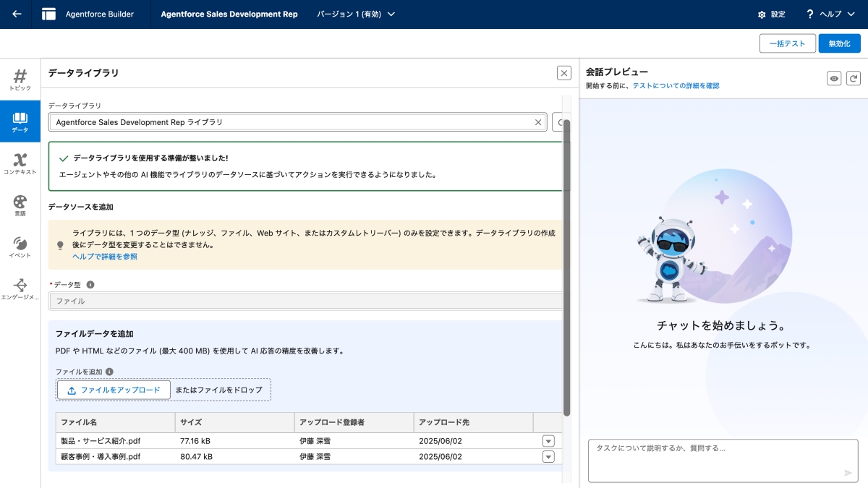Image resolution: width=868 pixels, height=488 pixels.
Task: Click the サイズ column header
Action: tap(234, 422)
